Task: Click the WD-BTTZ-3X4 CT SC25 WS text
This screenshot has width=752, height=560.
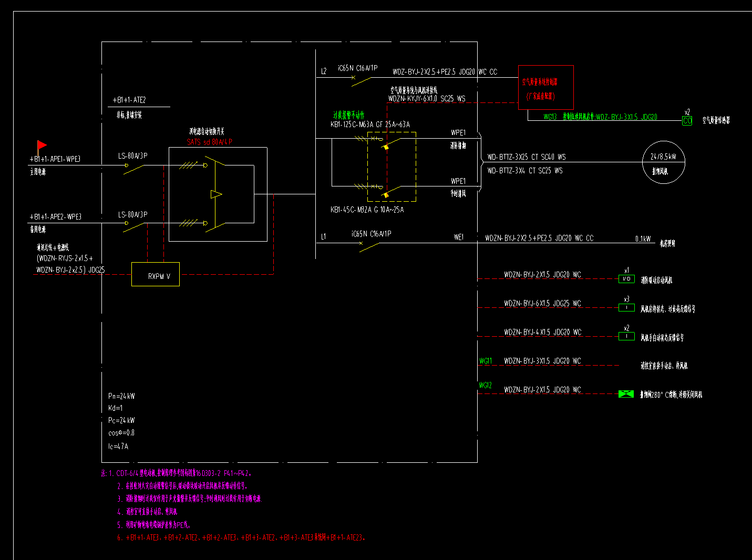Action: pyautogui.click(x=525, y=171)
